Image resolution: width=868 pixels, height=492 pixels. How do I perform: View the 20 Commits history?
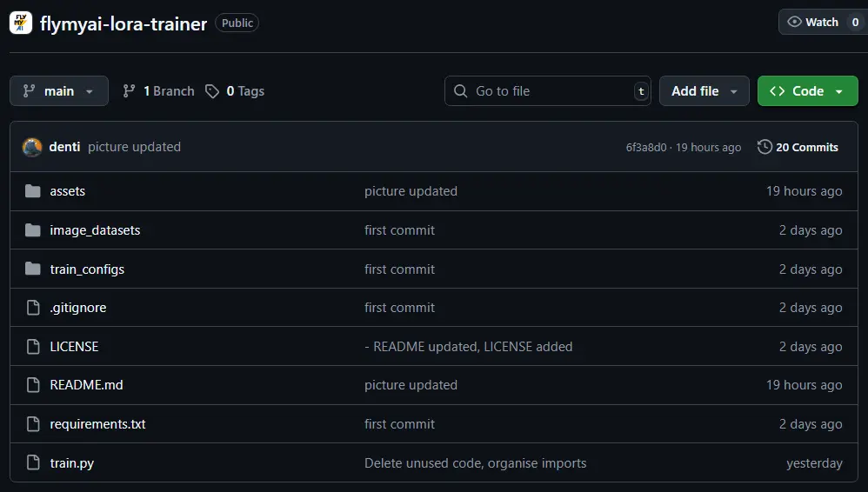coord(806,147)
